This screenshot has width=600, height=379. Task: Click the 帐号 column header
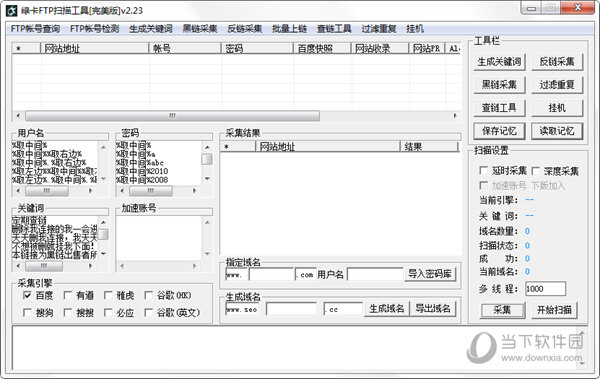[x=185, y=49]
